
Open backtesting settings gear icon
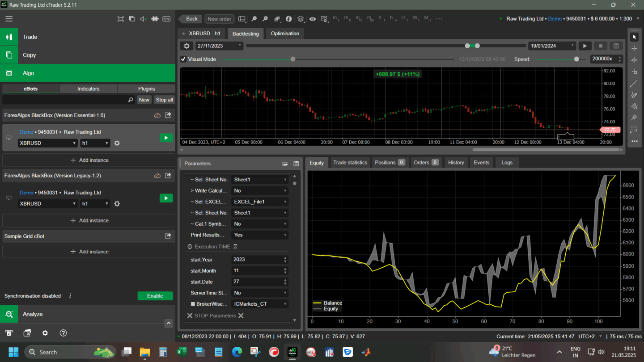187,46
